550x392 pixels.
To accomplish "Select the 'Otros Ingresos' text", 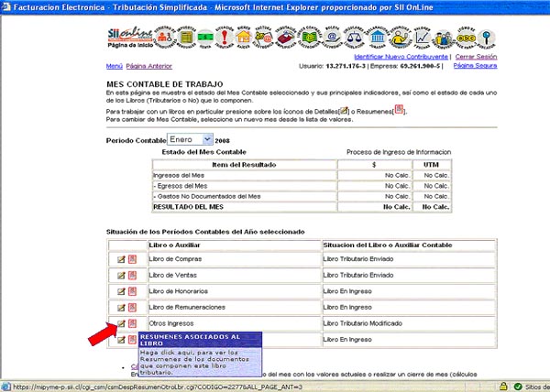I will coord(171,323).
